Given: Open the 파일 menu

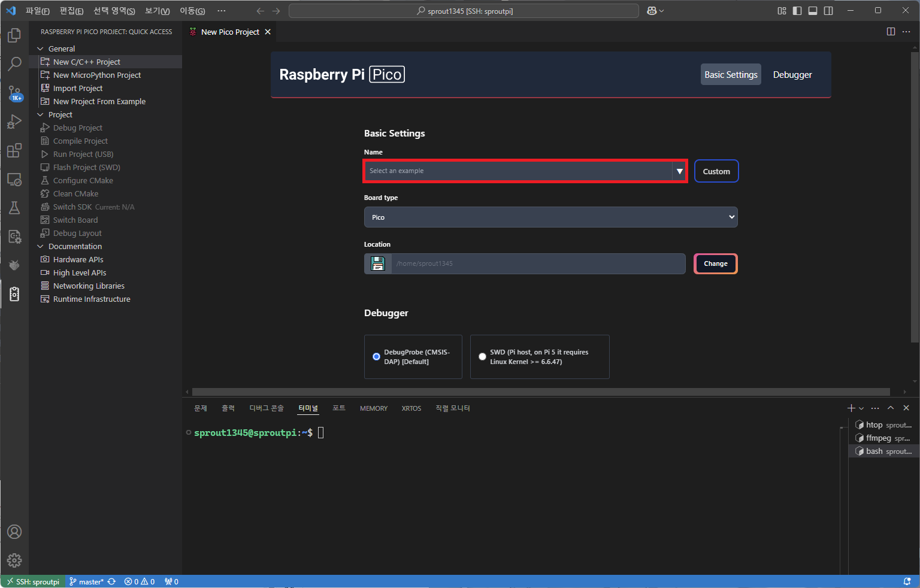Looking at the screenshot, I should click(x=38, y=11).
